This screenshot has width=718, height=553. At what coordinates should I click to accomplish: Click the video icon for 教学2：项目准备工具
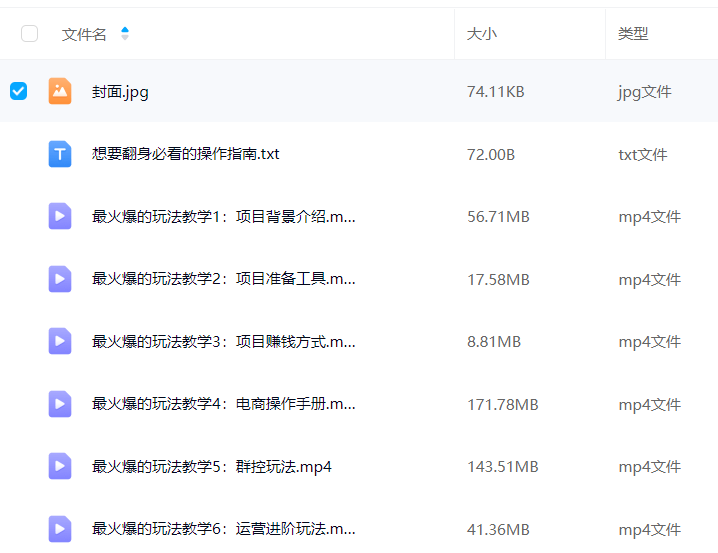60,279
